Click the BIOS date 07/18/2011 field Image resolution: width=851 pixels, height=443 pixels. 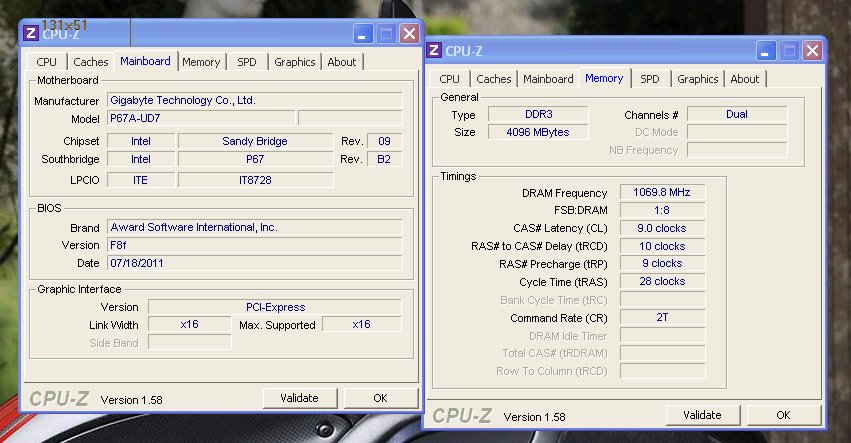point(254,263)
